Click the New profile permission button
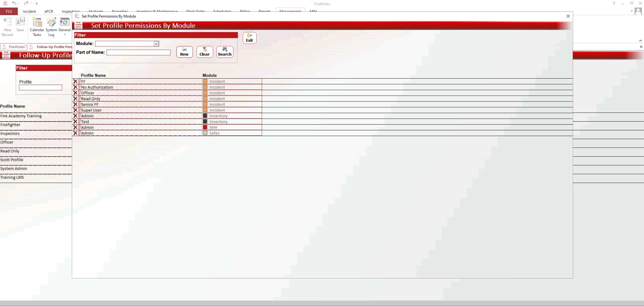This screenshot has width=644, height=306. [x=184, y=52]
